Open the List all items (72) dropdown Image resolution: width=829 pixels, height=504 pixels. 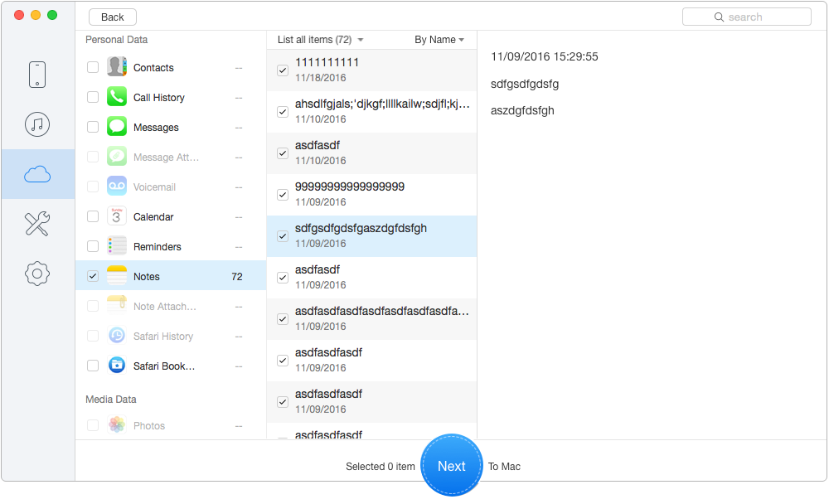320,40
